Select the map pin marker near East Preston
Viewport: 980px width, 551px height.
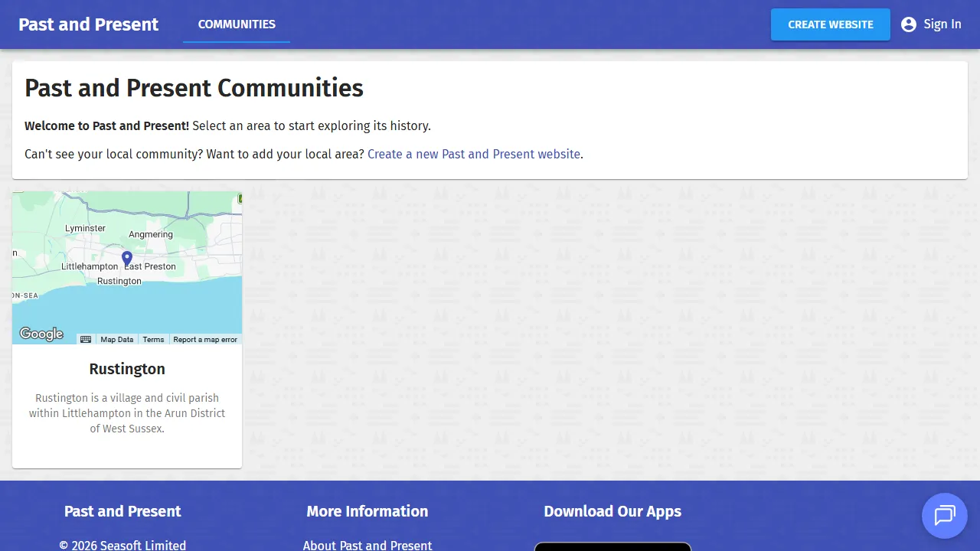[x=126, y=258]
